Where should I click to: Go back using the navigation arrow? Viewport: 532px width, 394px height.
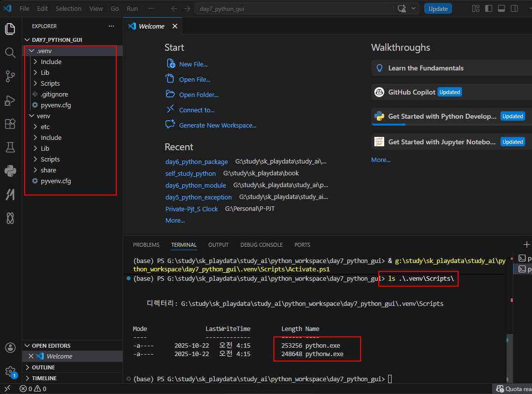174,8
